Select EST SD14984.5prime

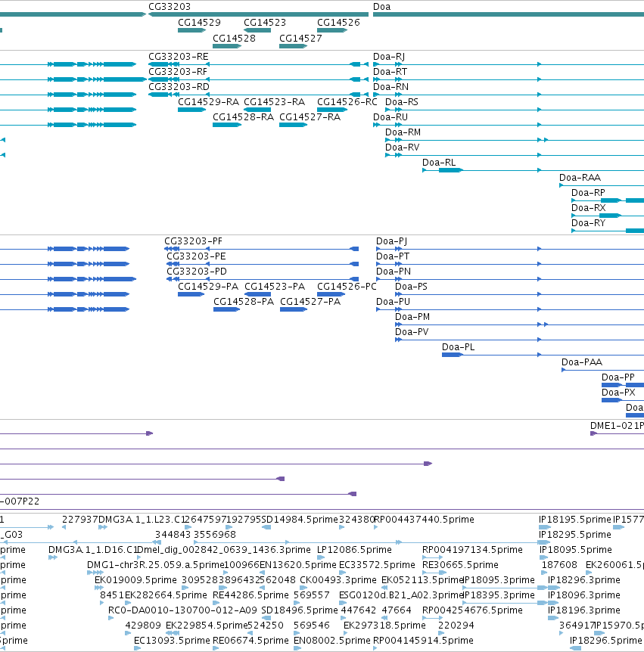[x=300, y=520]
